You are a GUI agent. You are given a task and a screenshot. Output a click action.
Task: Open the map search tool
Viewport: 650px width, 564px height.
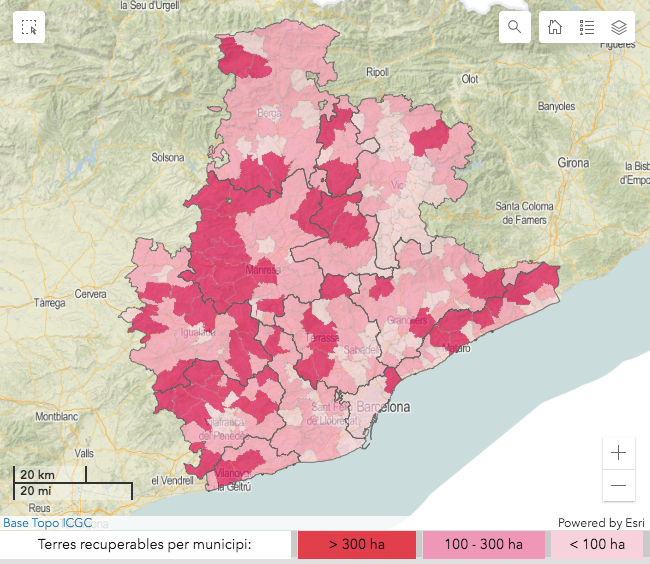tap(514, 27)
